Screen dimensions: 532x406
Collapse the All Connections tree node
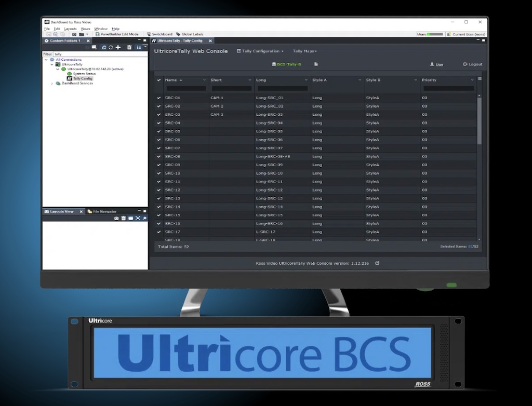(x=46, y=60)
